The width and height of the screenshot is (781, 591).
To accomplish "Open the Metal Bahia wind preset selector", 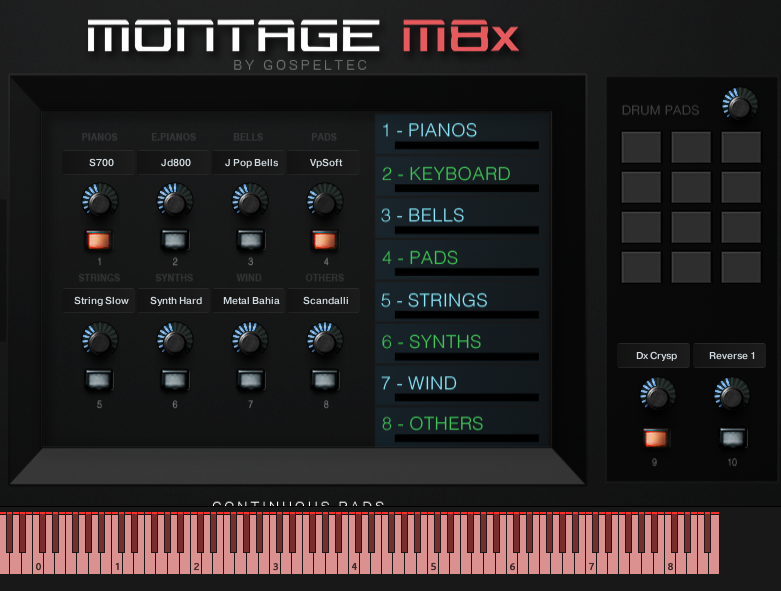I will pyautogui.click(x=249, y=300).
